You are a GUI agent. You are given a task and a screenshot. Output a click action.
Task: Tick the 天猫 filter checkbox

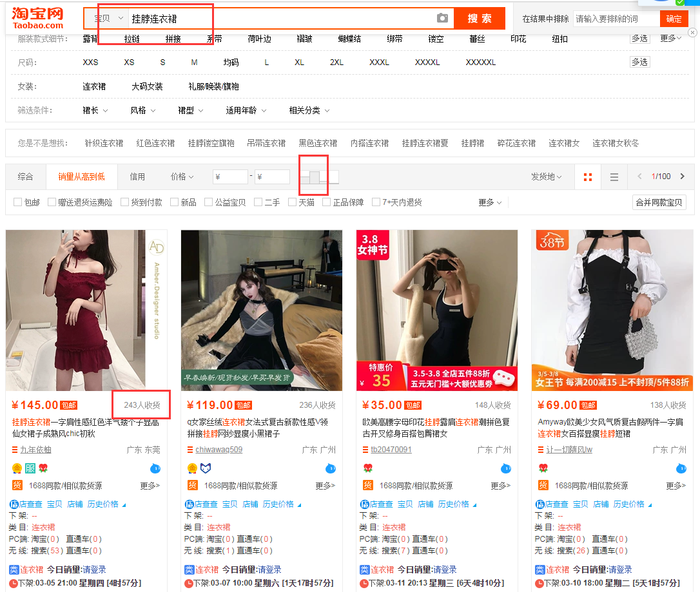pos(292,202)
